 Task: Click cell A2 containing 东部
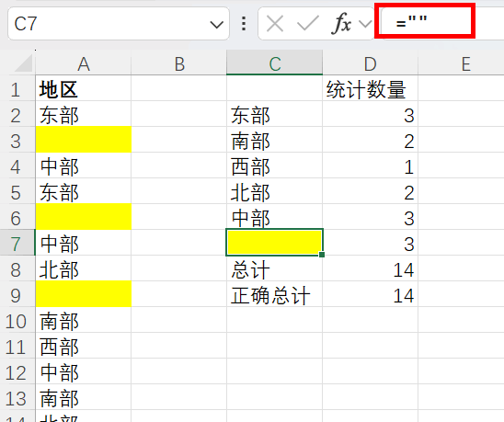pyautogui.click(x=84, y=114)
